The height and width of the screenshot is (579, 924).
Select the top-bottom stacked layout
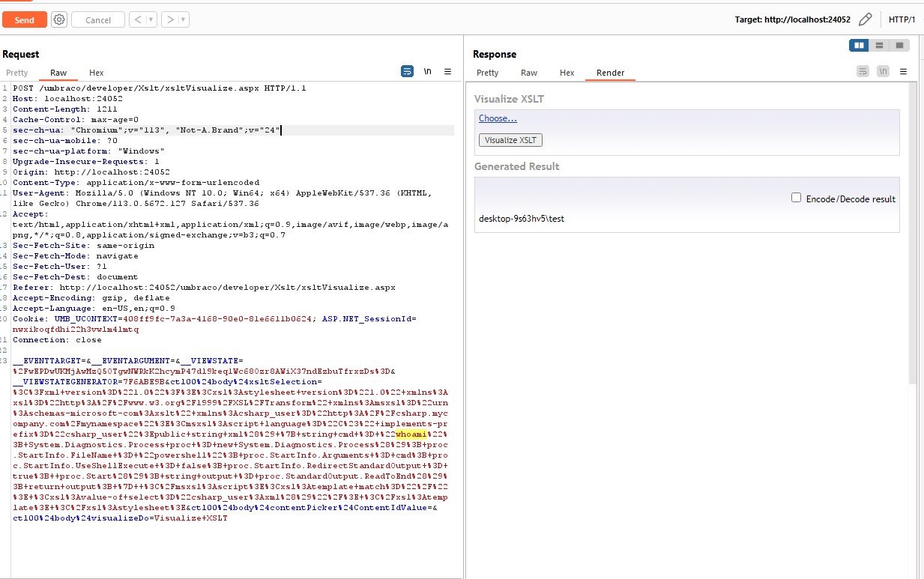(879, 46)
